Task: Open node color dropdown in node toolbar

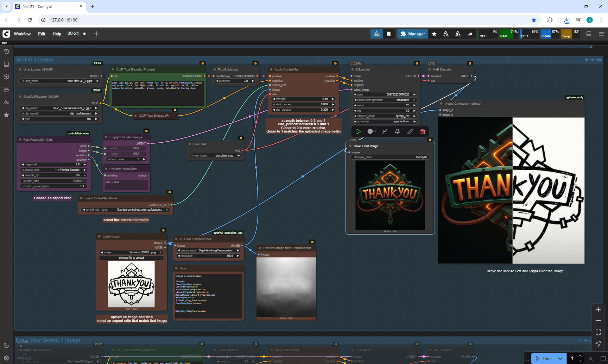Action: click(372, 132)
